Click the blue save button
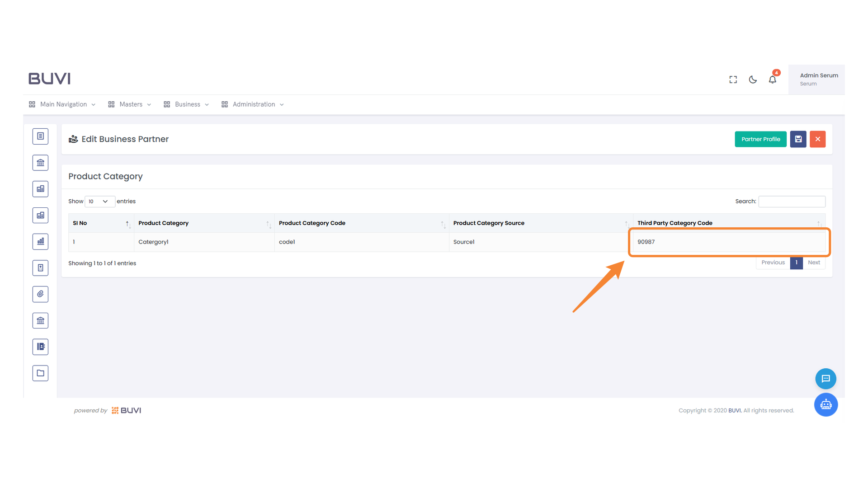868x488 pixels. [x=798, y=139]
